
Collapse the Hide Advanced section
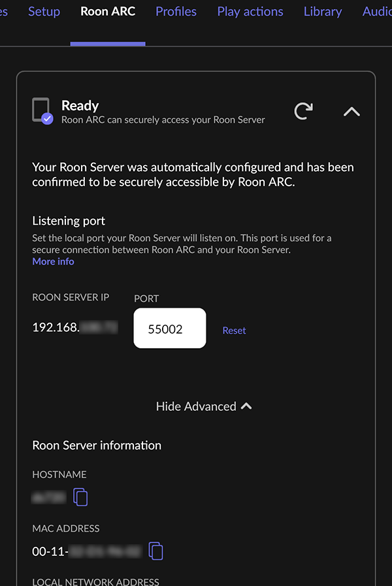tap(204, 406)
